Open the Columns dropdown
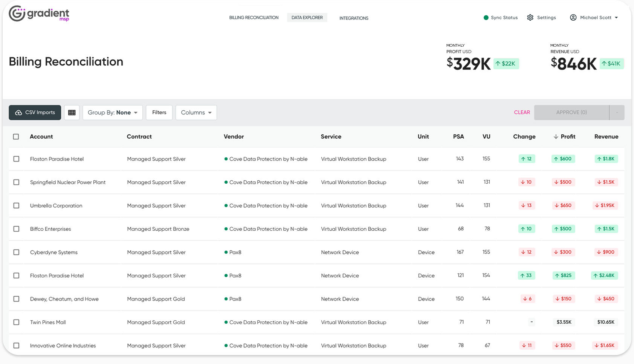This screenshot has width=634, height=364. click(196, 113)
